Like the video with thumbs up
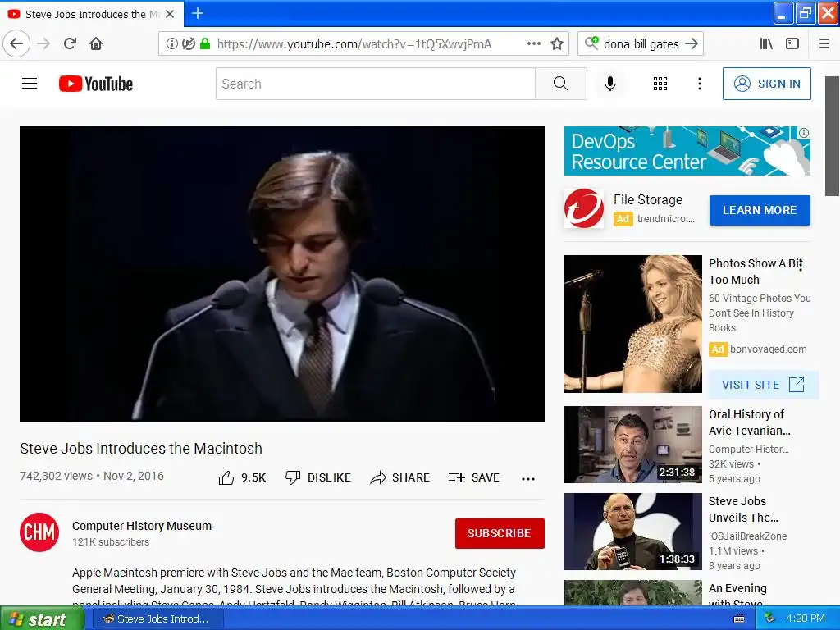The height and width of the screenshot is (630, 840). click(x=242, y=477)
